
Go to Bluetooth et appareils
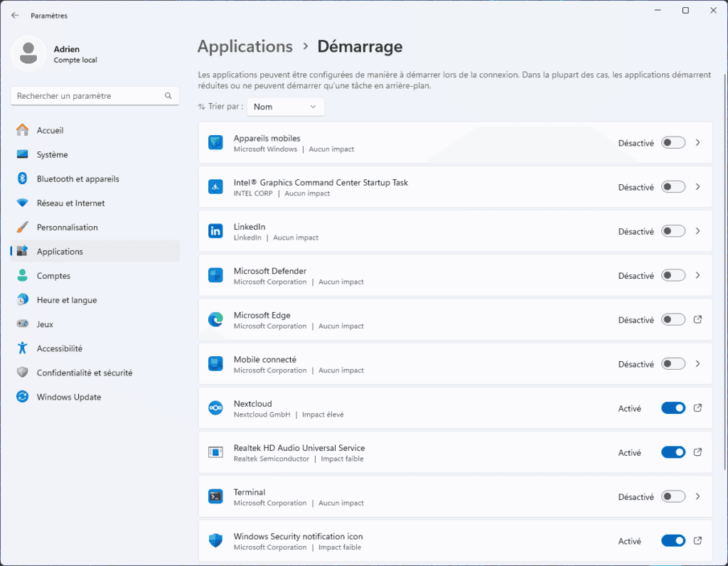95,178
